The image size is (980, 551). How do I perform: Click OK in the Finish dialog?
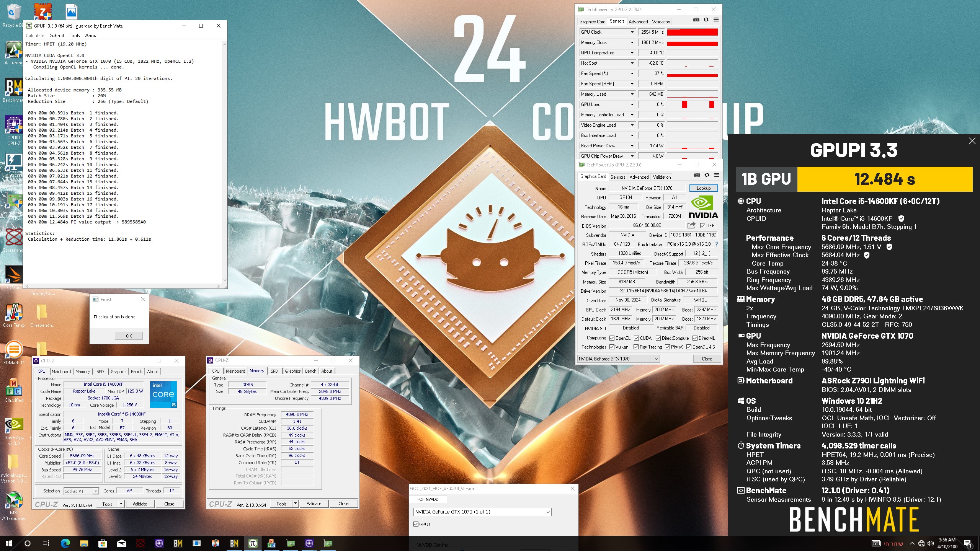tap(129, 336)
